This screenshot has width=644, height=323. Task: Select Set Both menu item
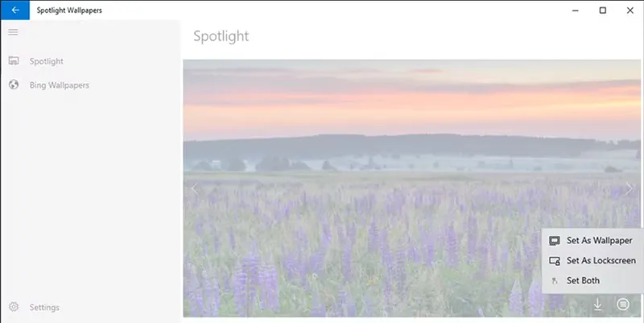(x=592, y=280)
